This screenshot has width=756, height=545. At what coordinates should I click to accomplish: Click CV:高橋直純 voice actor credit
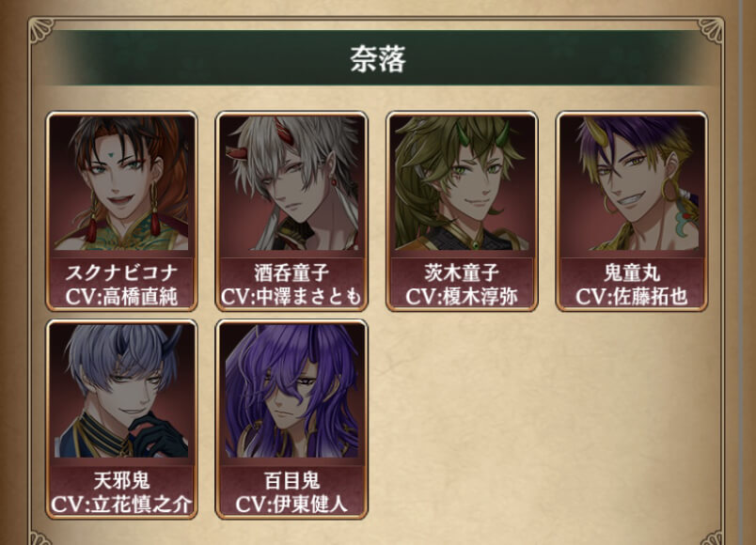point(121,296)
